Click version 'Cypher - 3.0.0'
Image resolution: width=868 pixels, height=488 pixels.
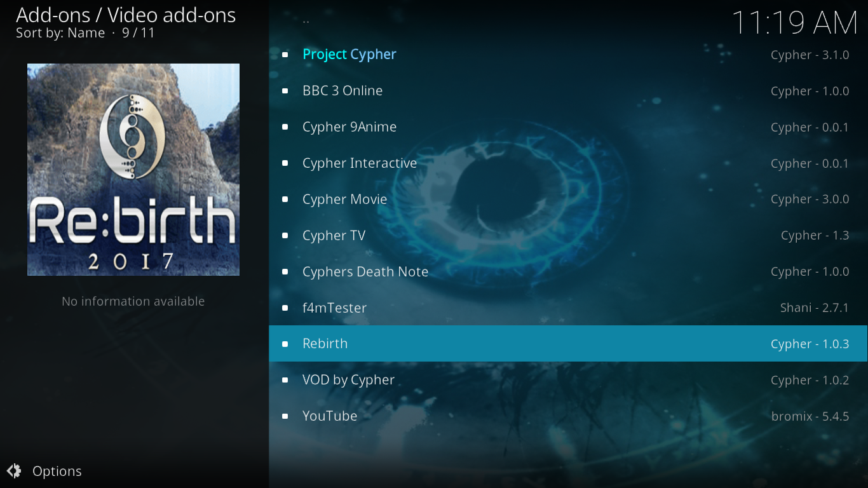(810, 200)
